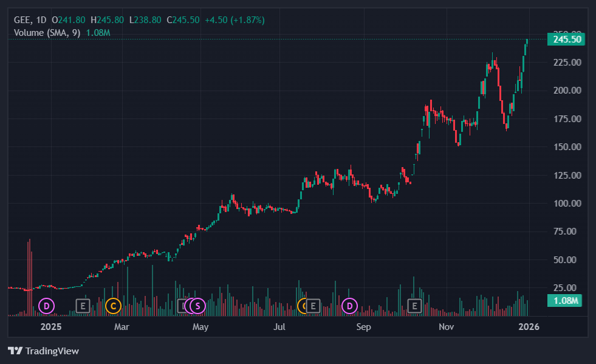Click the TradingView logo icon
Screen dimensions: 596x364
[x=15, y=351]
